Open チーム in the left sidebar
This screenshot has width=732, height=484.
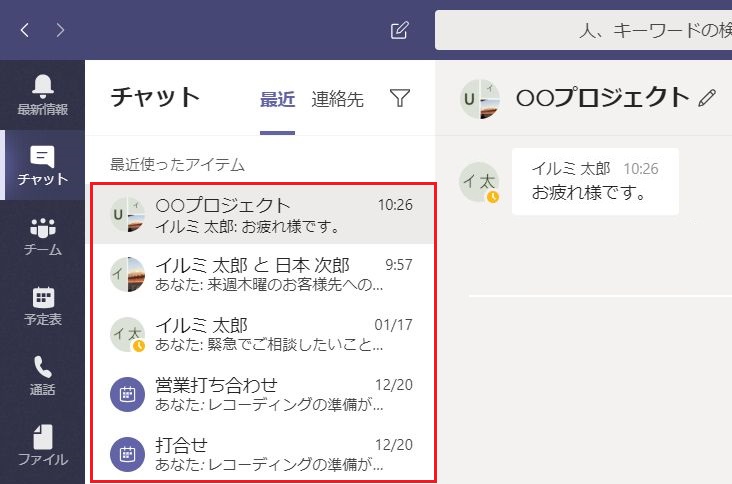tap(42, 237)
